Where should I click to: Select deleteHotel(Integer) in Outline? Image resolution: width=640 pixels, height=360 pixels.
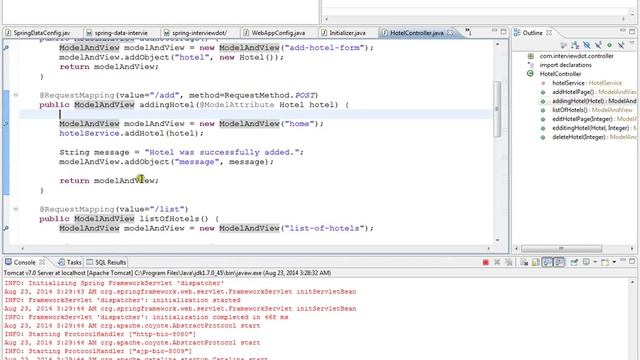[594, 137]
